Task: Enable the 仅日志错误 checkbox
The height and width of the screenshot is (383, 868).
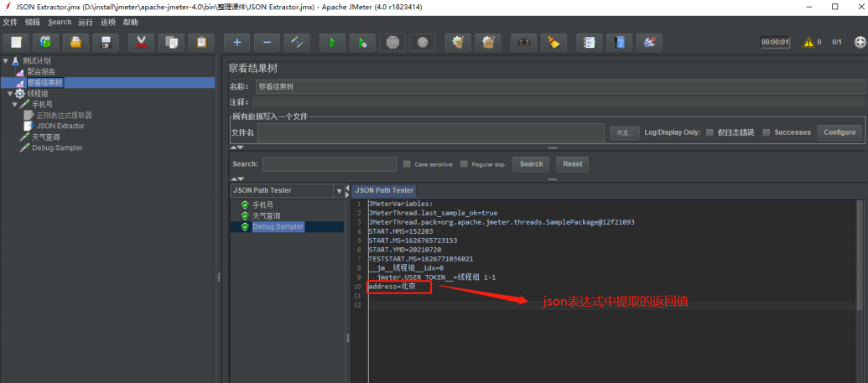Action: (709, 132)
